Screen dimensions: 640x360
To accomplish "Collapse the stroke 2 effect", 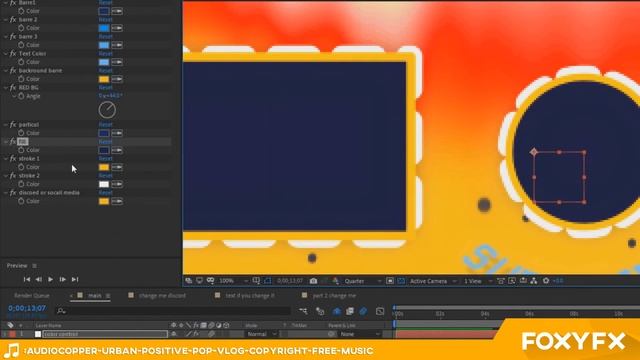I will [6, 176].
